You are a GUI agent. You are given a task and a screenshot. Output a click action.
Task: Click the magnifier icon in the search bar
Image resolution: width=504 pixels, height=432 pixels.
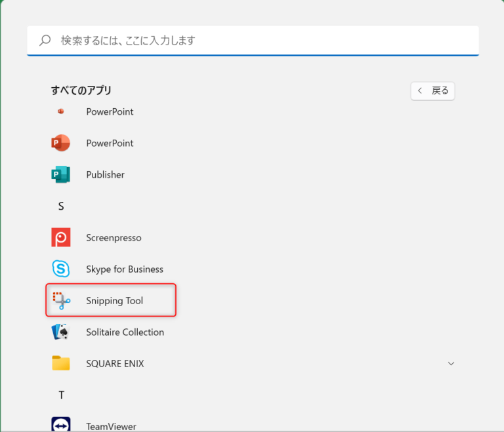tap(45, 41)
